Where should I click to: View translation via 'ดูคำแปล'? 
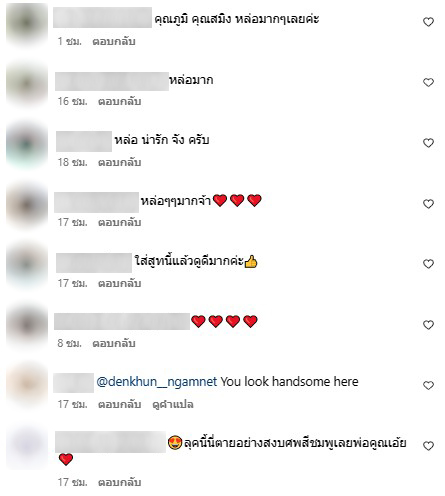173,404
